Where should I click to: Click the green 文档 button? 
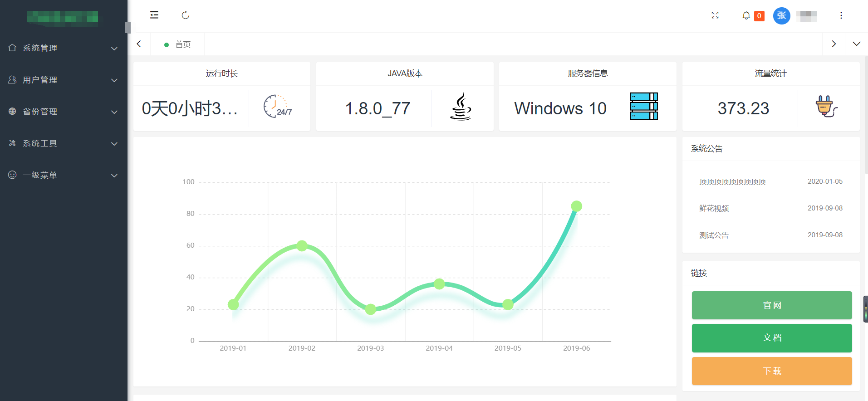(x=772, y=338)
